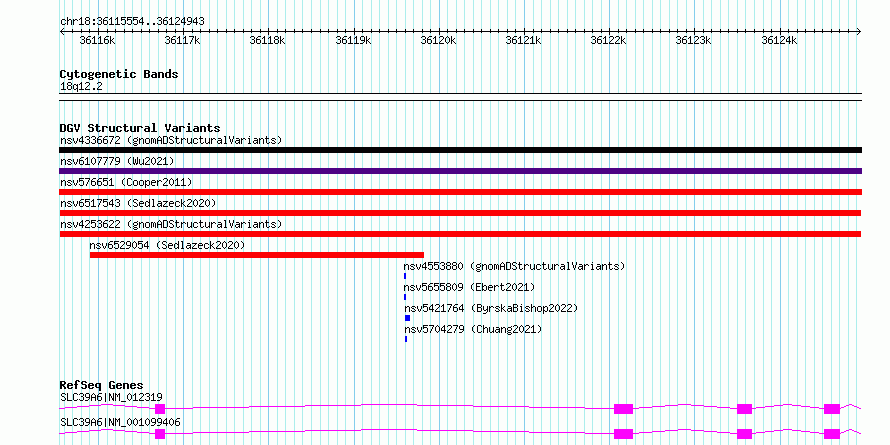Click the 36119k ruler label
Image resolution: width=890 pixels, height=445 pixels.
coord(353,40)
